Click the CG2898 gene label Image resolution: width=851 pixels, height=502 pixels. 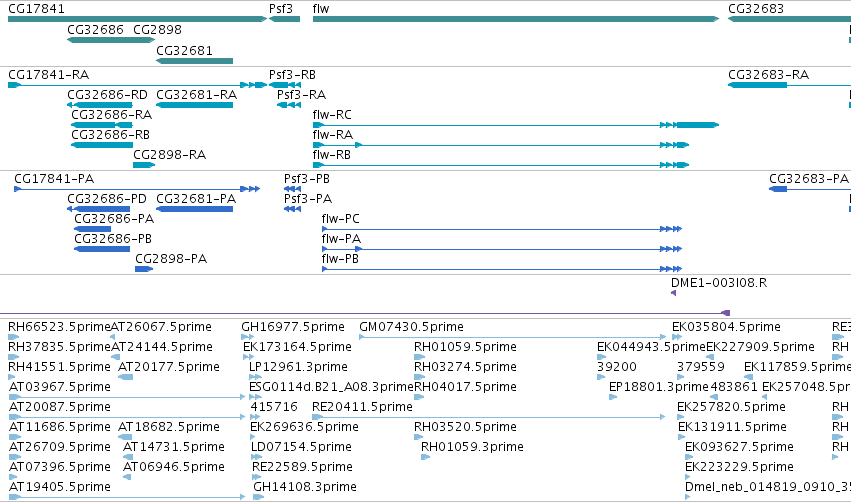click(157, 30)
